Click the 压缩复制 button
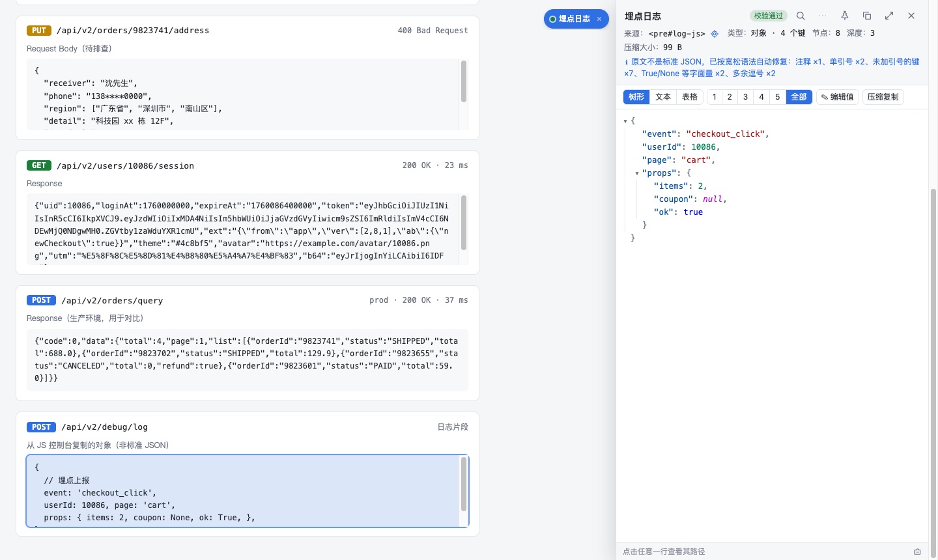 tap(883, 97)
